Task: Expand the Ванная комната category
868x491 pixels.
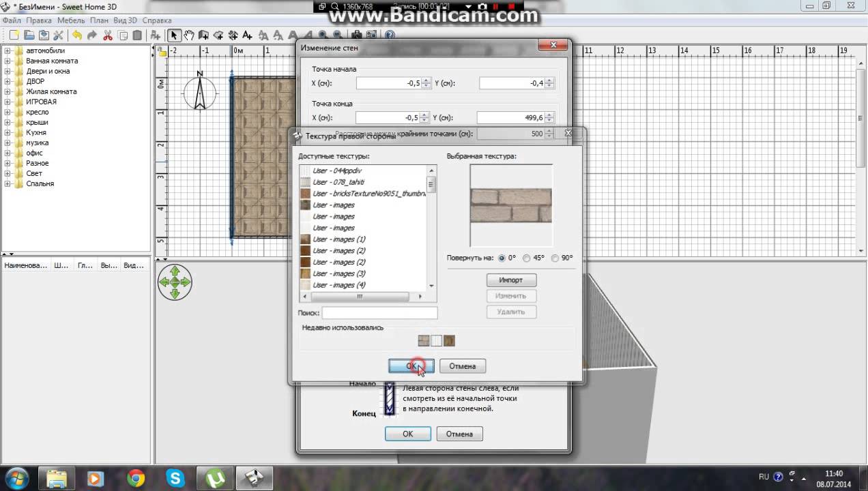Action: pyautogui.click(x=8, y=61)
